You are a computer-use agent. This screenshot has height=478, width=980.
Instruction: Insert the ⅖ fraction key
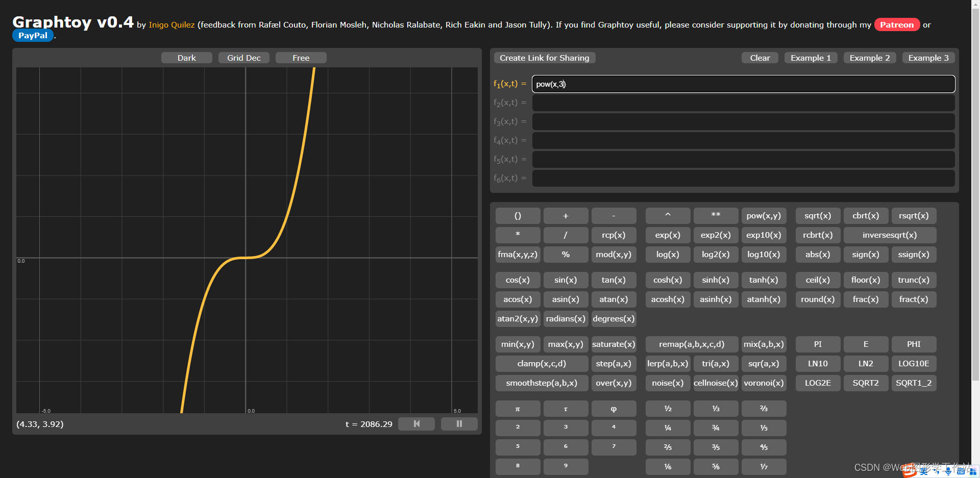pos(668,447)
